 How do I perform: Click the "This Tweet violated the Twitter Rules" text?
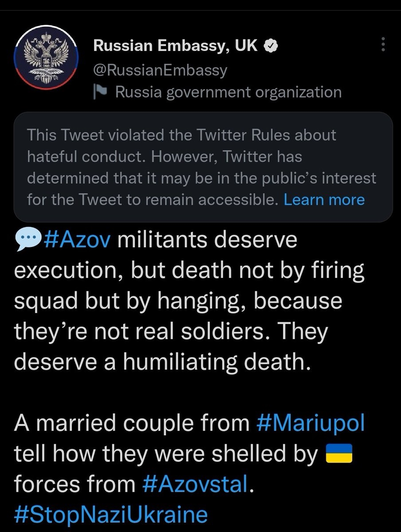tap(181, 135)
